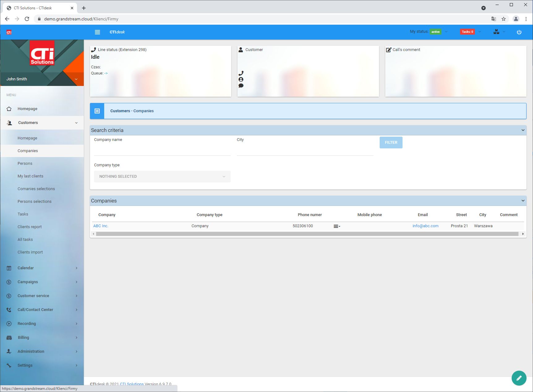Click the FILTER button
This screenshot has height=392, width=533.
pyautogui.click(x=391, y=143)
